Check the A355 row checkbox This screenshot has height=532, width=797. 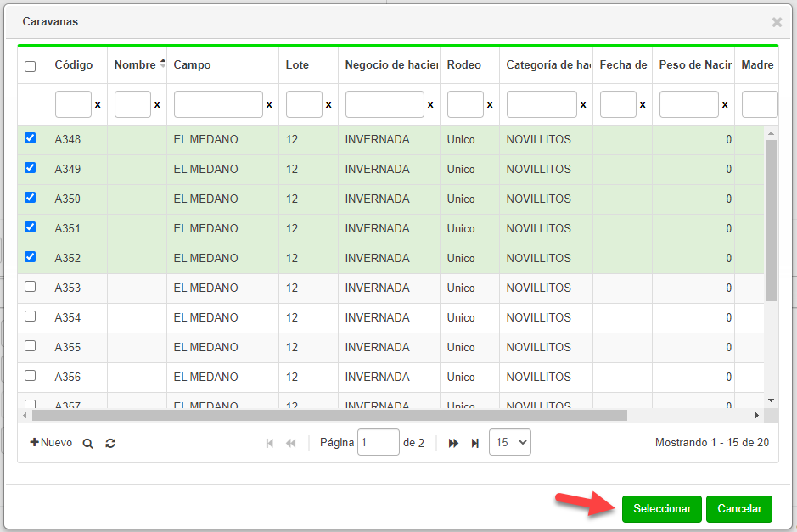[x=30, y=346]
